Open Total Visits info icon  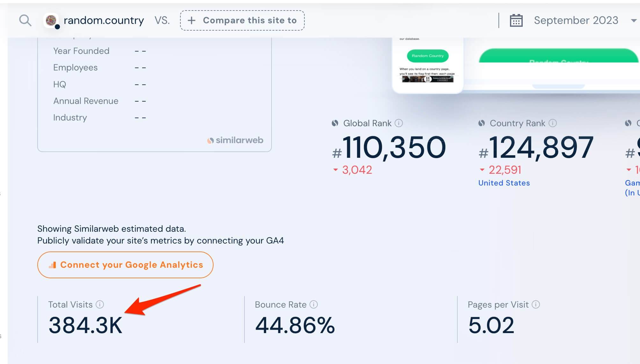click(100, 304)
